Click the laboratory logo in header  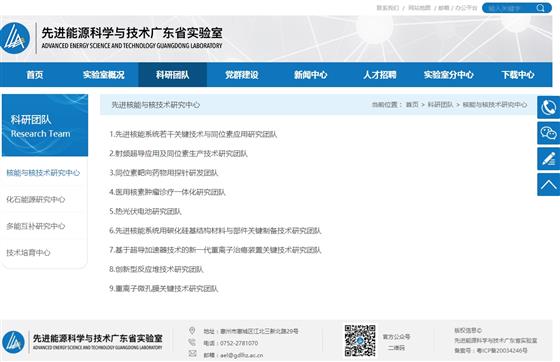click(x=15, y=38)
